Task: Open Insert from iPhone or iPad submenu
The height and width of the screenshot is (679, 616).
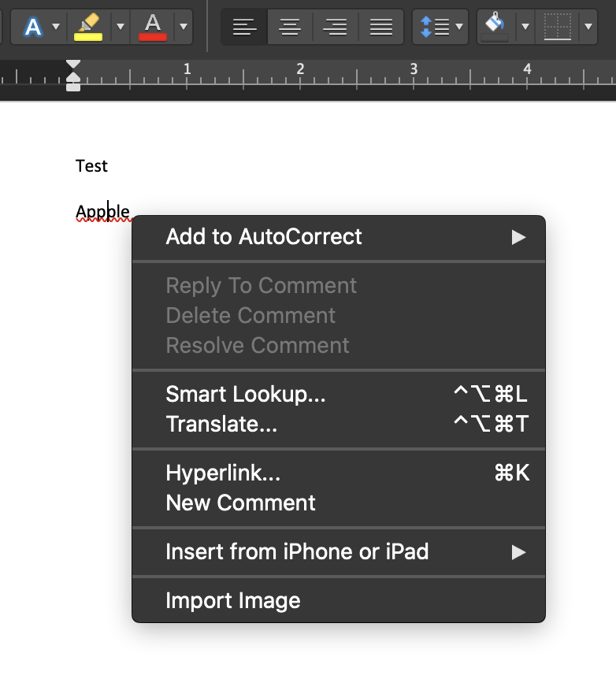Action: pos(338,552)
